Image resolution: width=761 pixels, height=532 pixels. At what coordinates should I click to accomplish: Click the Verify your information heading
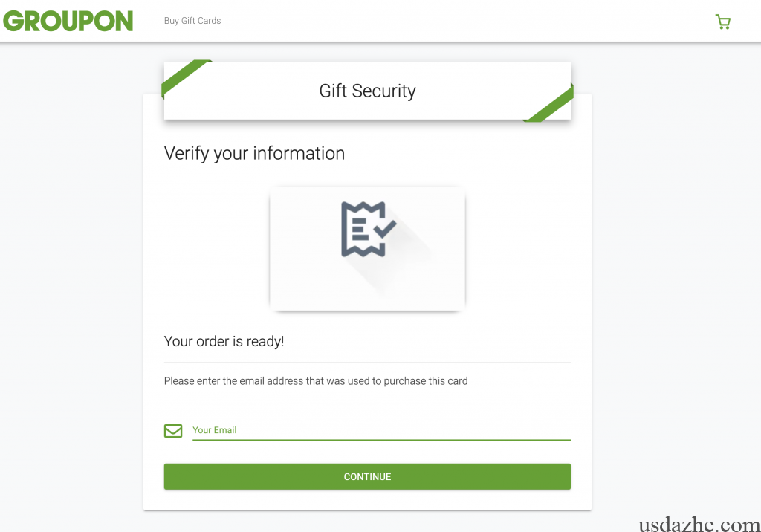254,153
